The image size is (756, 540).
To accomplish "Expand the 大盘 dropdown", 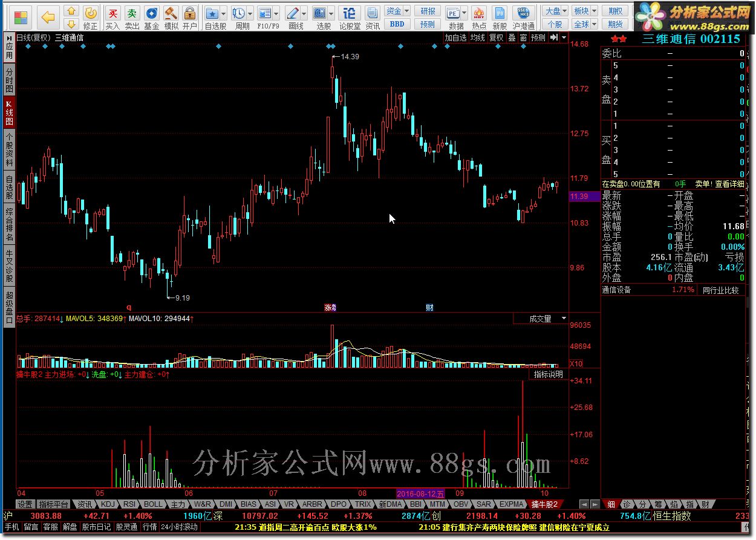I will 564,11.
